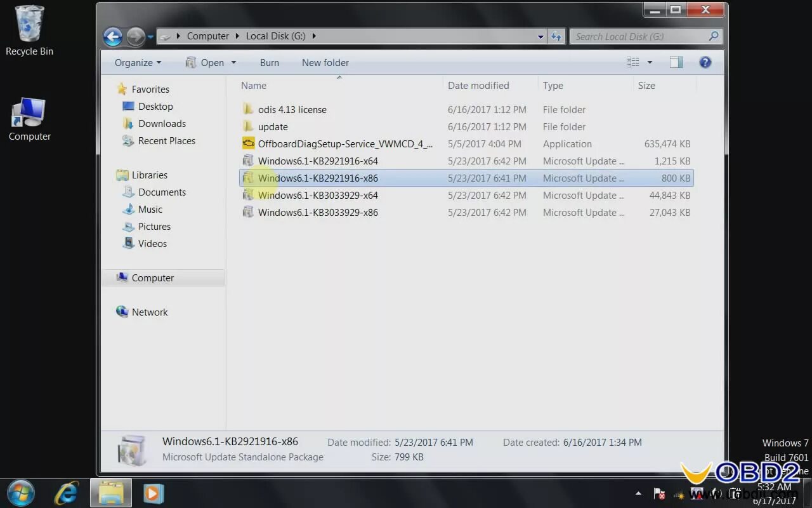Click the 5/5/2017 4:04 PM date cell
Viewport: 812px width, 508px height.
click(484, 144)
